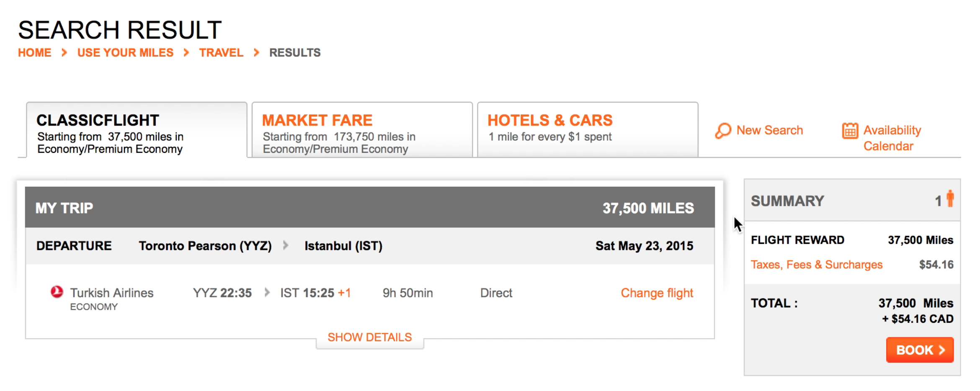
Task: Navigate to TRAVEL breadcrumb link
Action: point(221,53)
